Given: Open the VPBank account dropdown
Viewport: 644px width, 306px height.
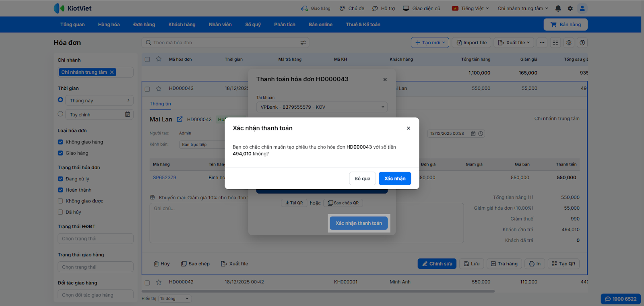Looking at the screenshot, I should point(322,107).
